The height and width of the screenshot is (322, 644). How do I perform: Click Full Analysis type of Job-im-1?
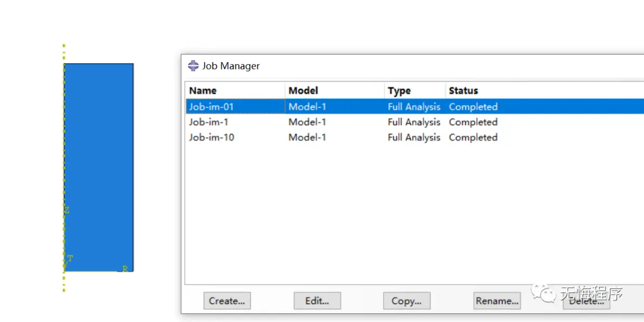point(414,122)
